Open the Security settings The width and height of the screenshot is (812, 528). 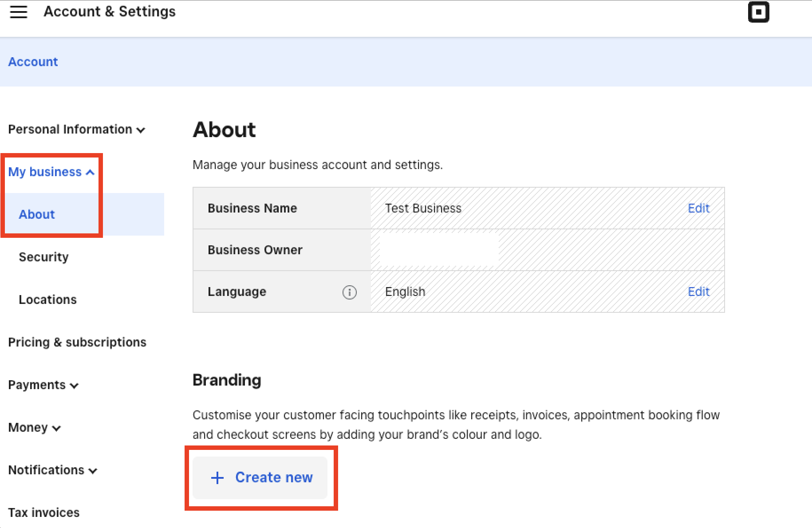tap(43, 257)
